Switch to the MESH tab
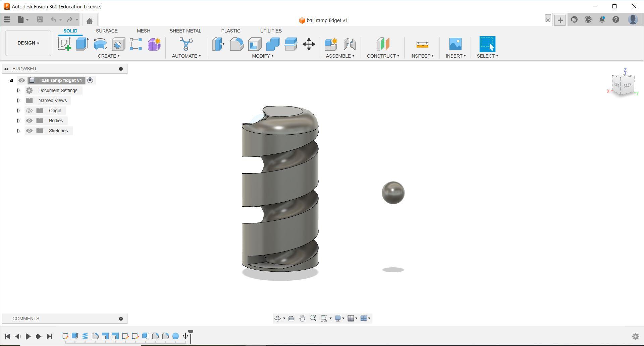Image resolution: width=644 pixels, height=346 pixels. click(144, 31)
